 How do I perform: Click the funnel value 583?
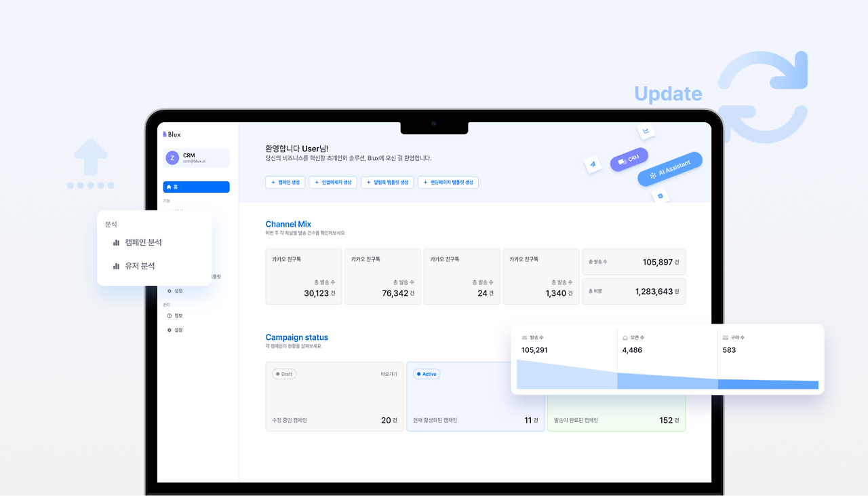pyautogui.click(x=729, y=350)
